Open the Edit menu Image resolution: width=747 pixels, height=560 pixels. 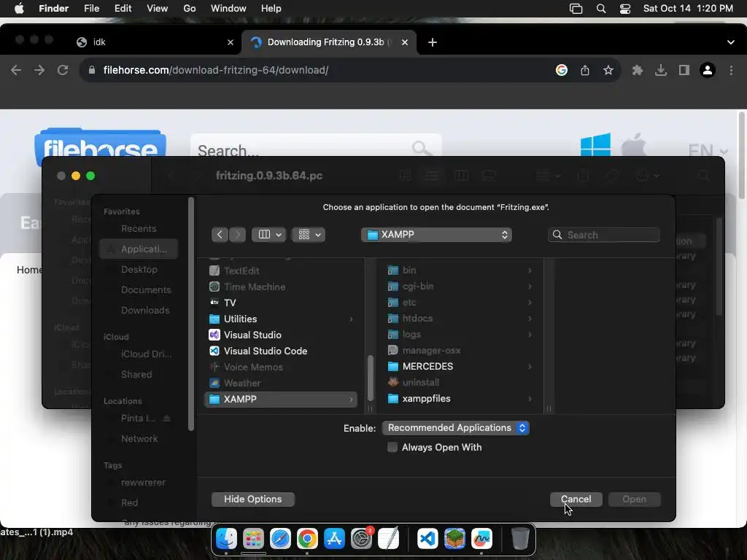(x=123, y=9)
